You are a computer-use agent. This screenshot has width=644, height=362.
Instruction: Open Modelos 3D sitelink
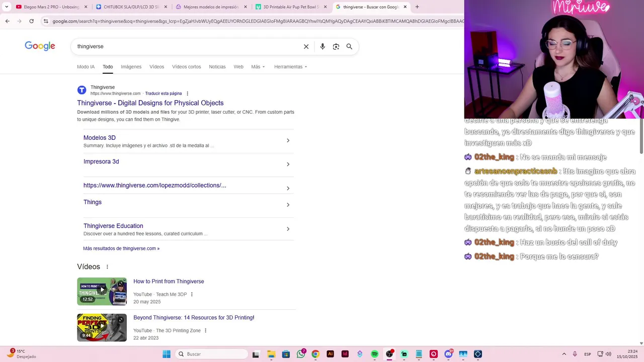tap(100, 138)
